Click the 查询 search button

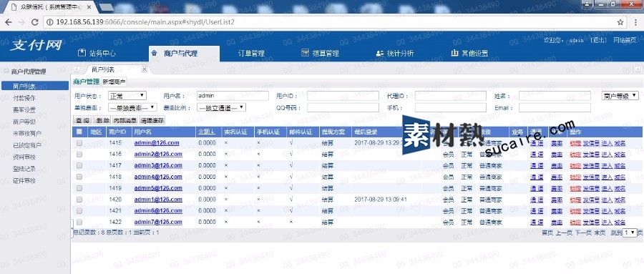point(82,120)
